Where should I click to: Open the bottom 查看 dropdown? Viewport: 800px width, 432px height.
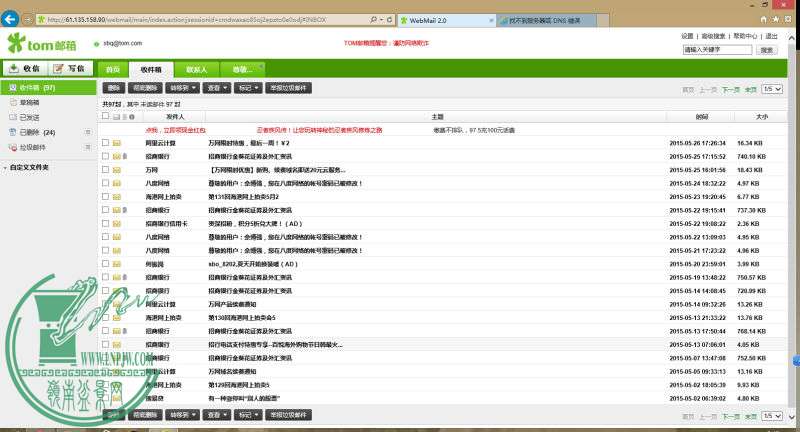point(217,415)
